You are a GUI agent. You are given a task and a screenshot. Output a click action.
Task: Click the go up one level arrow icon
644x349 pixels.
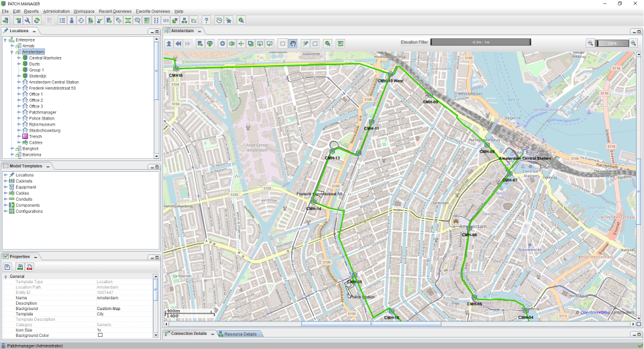click(x=169, y=43)
